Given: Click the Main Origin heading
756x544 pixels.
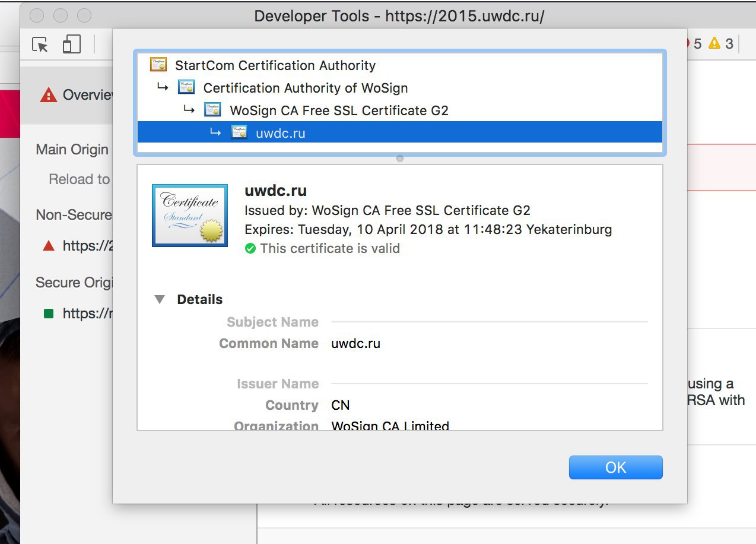Looking at the screenshot, I should click(x=72, y=149).
